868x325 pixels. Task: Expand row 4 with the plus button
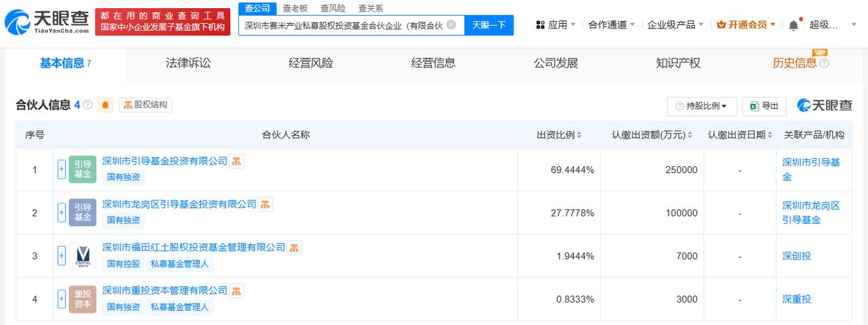coord(61,299)
